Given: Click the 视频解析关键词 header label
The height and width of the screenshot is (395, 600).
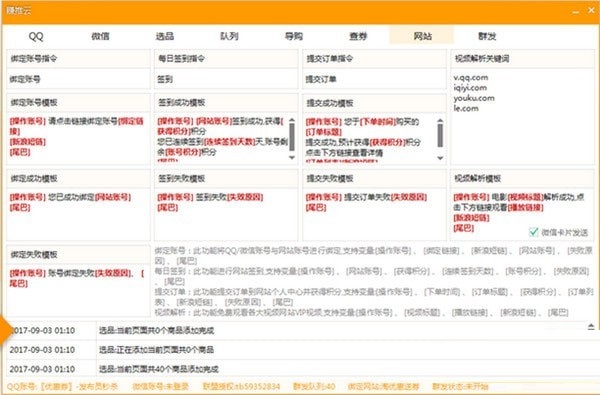Looking at the screenshot, I should click(x=482, y=59).
